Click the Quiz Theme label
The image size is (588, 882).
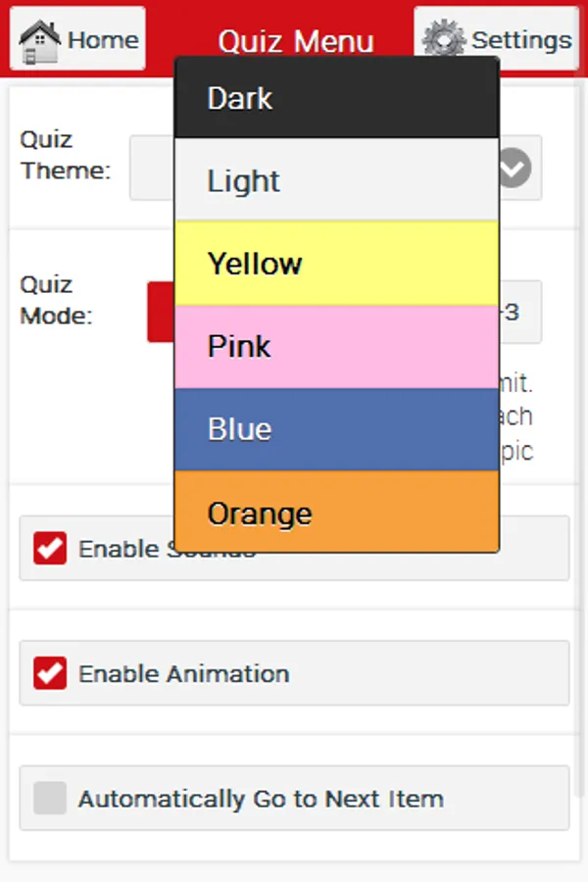pos(65,155)
